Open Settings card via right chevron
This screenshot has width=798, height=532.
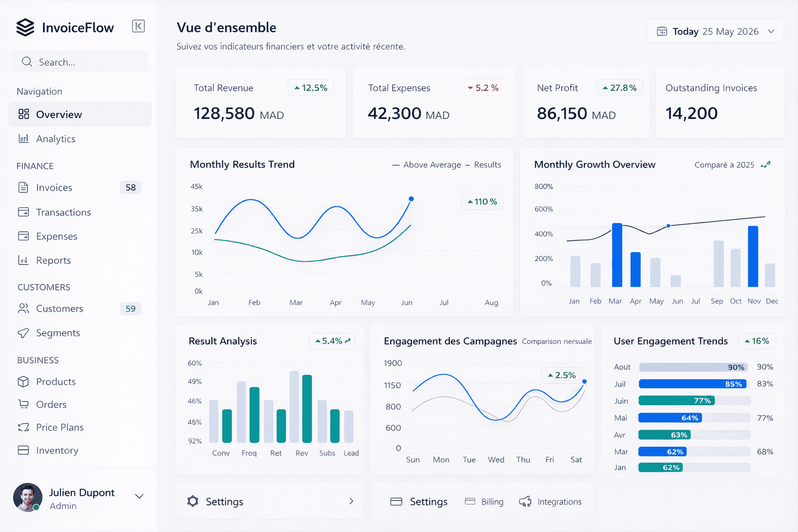[352, 501]
